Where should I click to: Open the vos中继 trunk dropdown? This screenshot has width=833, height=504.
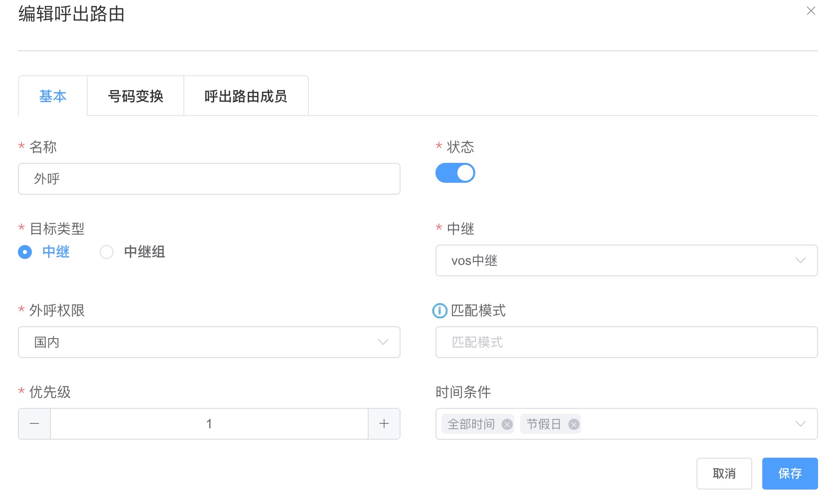coord(626,260)
